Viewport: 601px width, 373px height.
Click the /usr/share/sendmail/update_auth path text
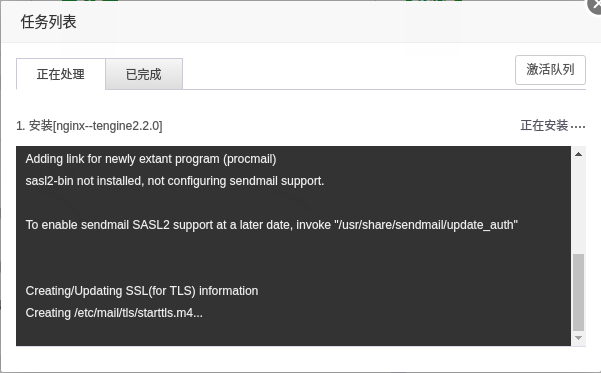click(426, 225)
